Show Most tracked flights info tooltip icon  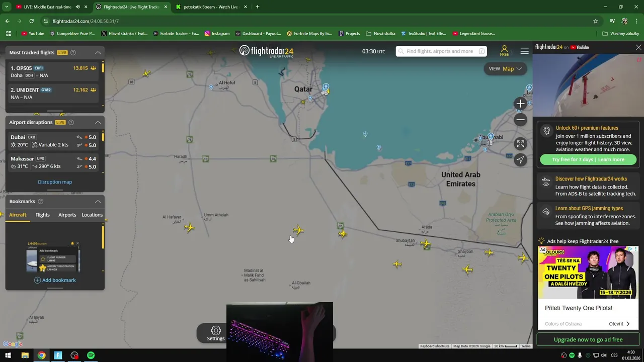73,52
